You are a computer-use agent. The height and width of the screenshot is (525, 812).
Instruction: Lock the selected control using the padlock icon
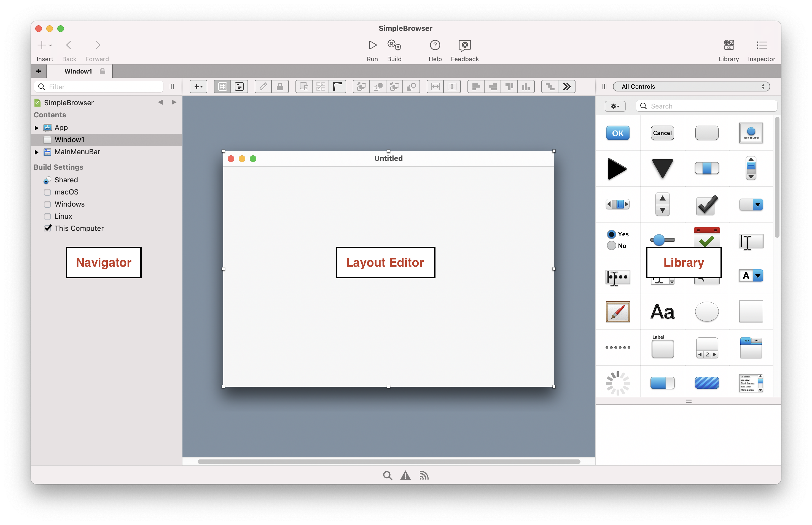click(x=280, y=86)
